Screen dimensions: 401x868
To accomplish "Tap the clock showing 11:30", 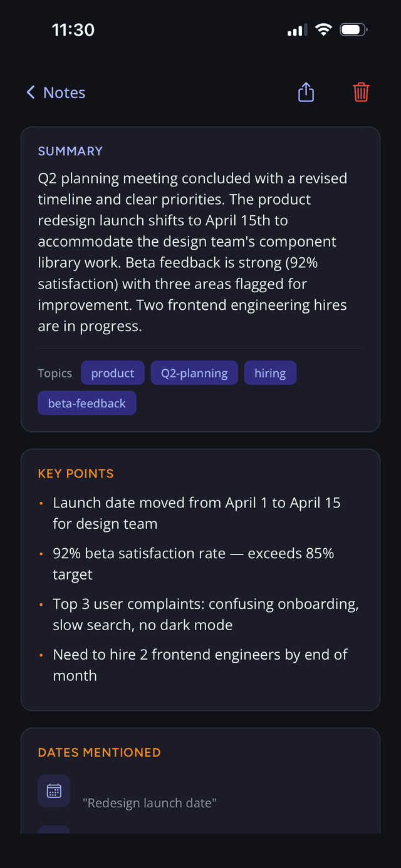I will click(73, 29).
